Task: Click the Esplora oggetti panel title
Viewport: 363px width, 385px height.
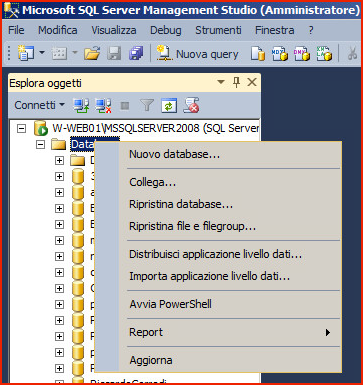Action: (x=45, y=83)
